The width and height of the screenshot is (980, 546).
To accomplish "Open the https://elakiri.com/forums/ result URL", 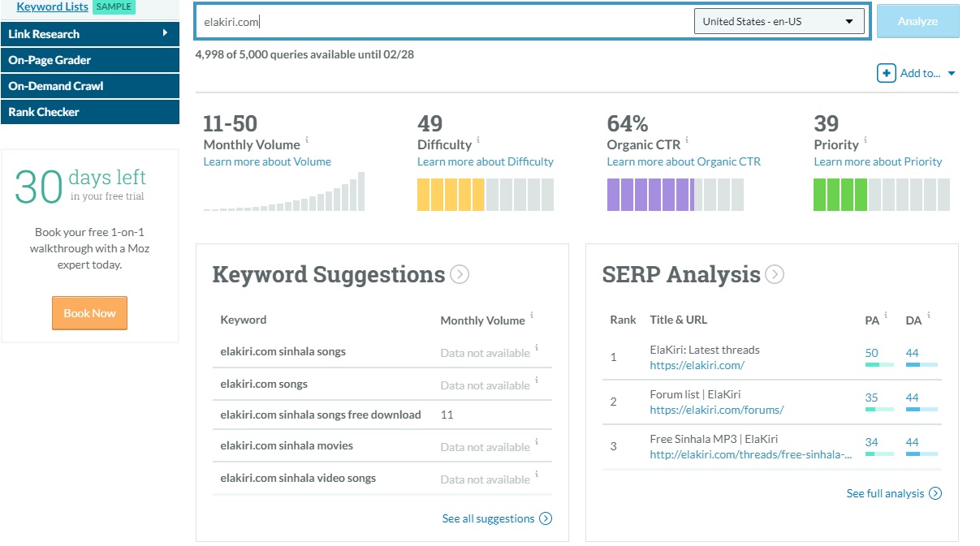I will [716, 410].
